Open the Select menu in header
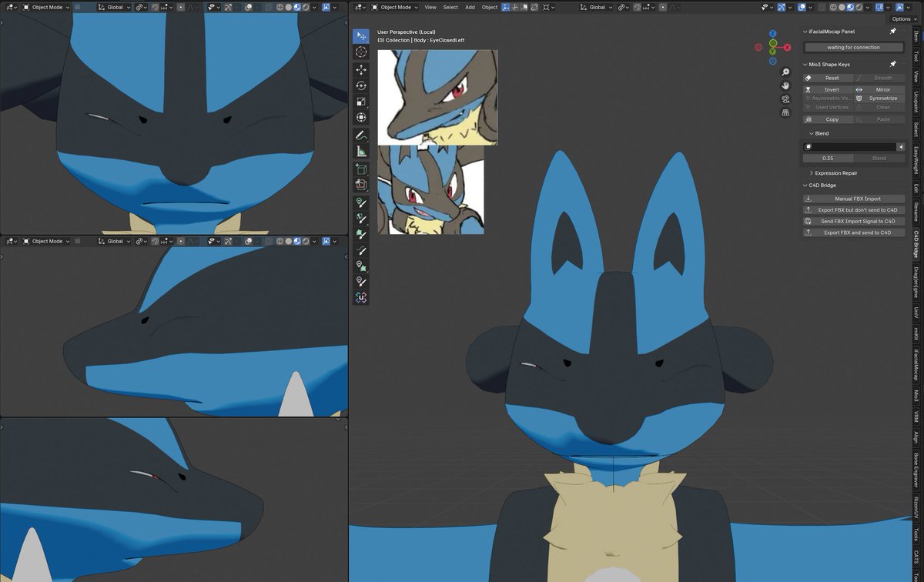Viewport: 924px width, 582px height. point(450,7)
